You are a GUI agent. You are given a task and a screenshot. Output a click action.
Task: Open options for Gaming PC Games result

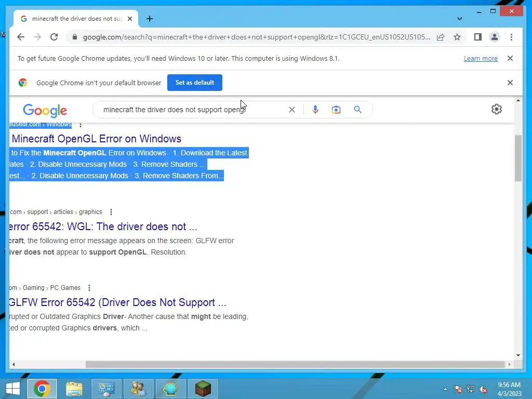pyautogui.click(x=89, y=288)
